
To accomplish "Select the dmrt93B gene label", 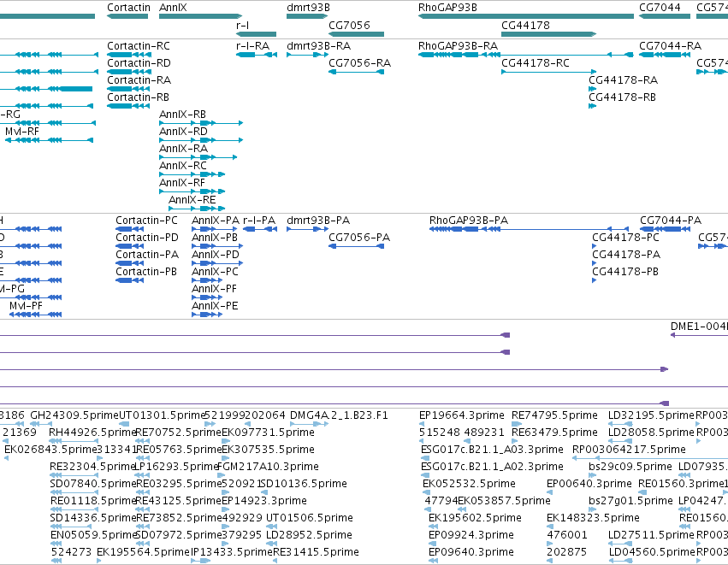I will pyautogui.click(x=308, y=8).
